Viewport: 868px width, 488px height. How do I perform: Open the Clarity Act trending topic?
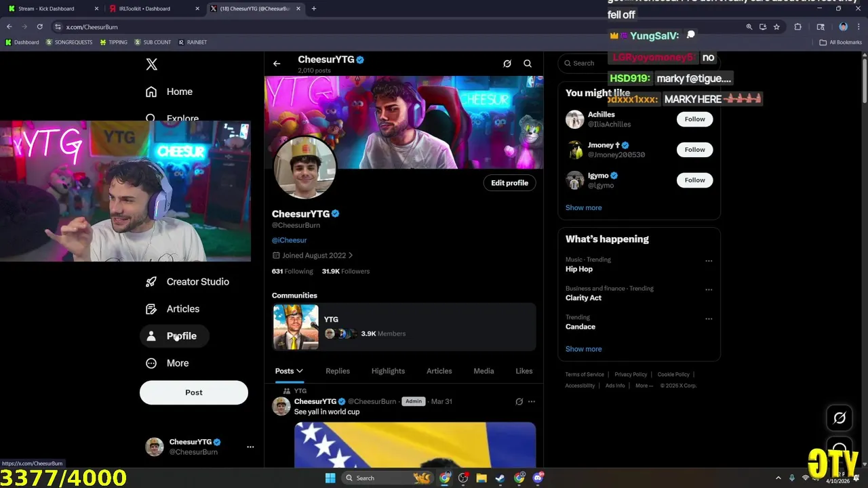tap(583, 298)
